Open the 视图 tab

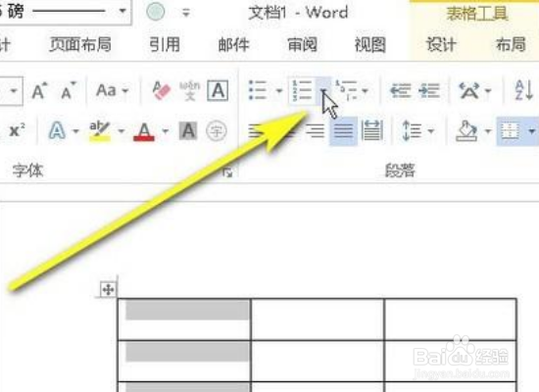coord(369,45)
